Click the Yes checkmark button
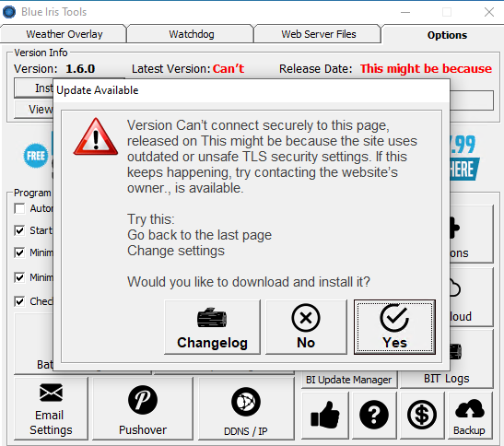This screenshot has width=504, height=446. click(394, 327)
